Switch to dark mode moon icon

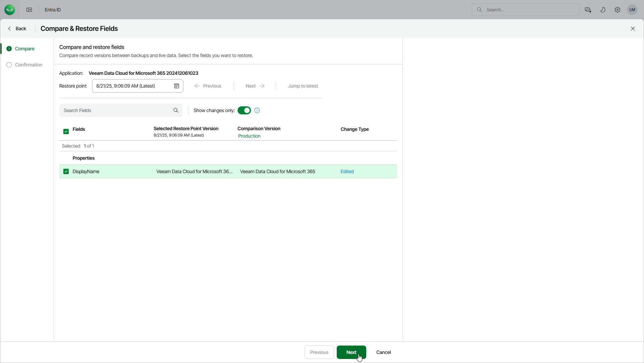pos(603,10)
